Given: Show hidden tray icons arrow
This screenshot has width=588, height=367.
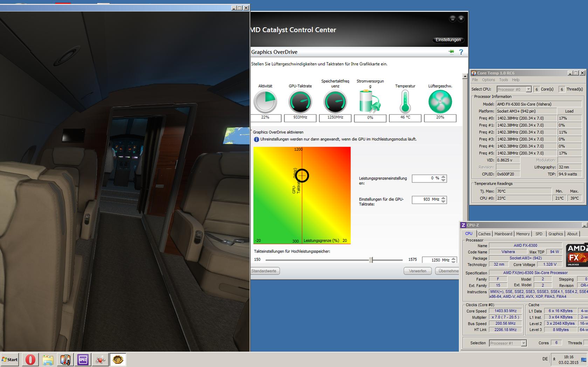Looking at the screenshot, I should [x=554, y=359].
